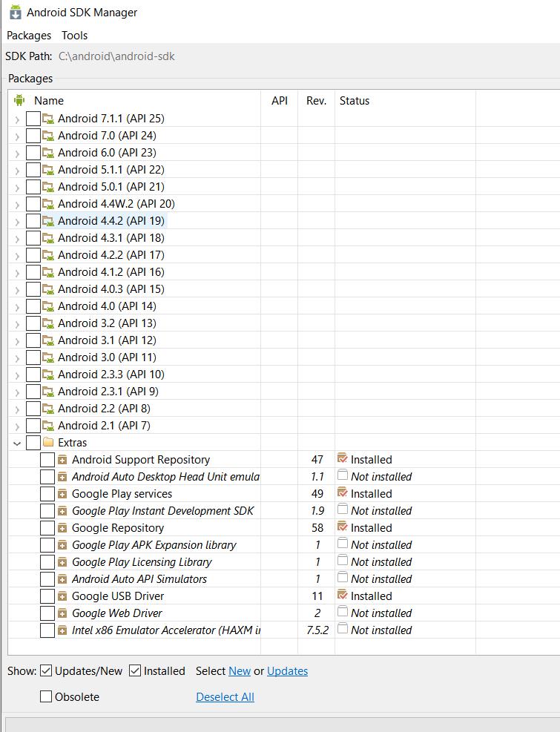
Task: Click the Name column header
Action: pyautogui.click(x=48, y=101)
